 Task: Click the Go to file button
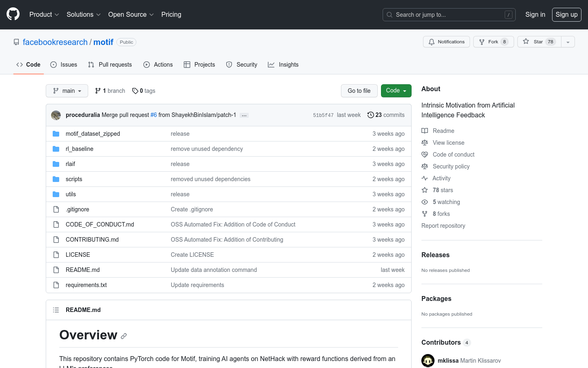tap(359, 91)
